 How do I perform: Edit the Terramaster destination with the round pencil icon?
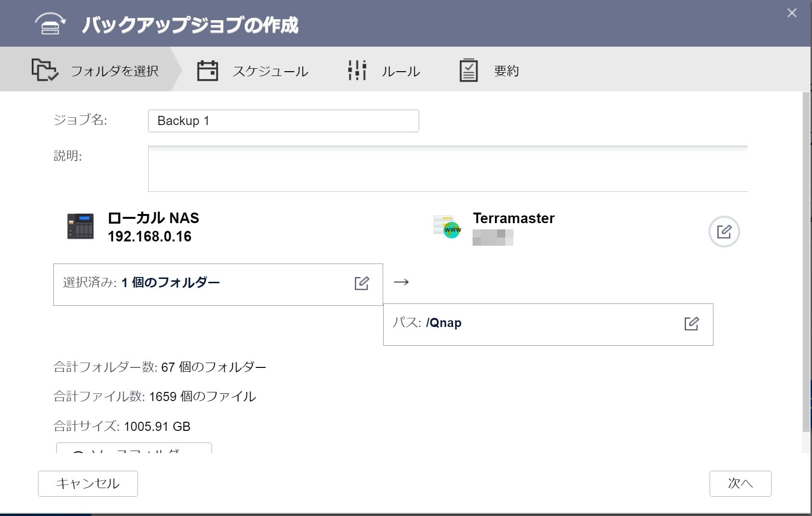coord(724,232)
